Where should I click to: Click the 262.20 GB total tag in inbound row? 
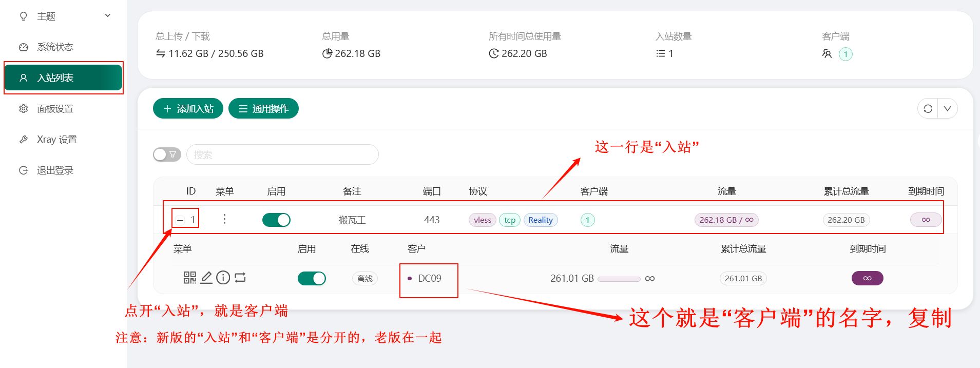click(846, 220)
